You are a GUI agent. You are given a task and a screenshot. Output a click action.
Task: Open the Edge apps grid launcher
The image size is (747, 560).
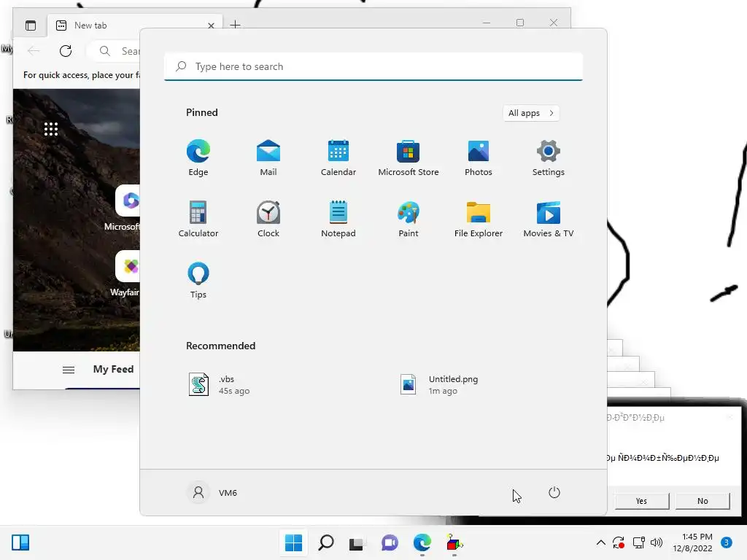51,129
